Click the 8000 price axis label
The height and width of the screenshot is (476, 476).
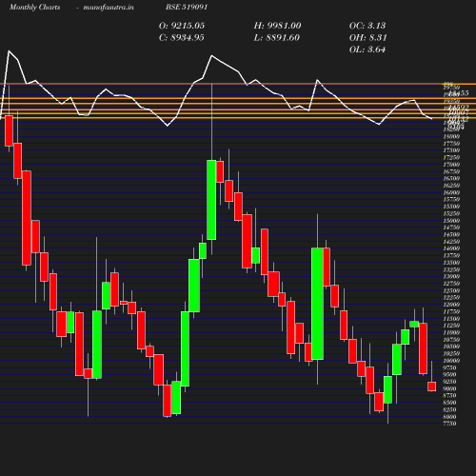450,417
